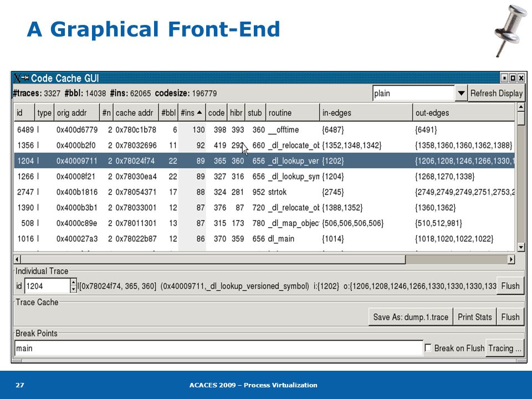Image resolution: width=532 pixels, height=399 pixels.
Task: Click vertical scrollbar down arrow
Action: (x=521, y=247)
